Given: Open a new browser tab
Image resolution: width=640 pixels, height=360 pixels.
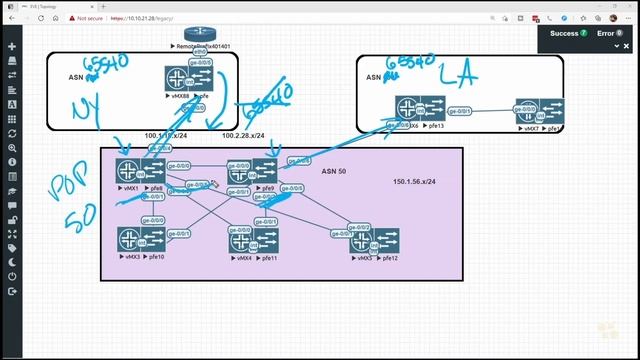Looking at the screenshot, I should pyautogui.click(x=103, y=7).
